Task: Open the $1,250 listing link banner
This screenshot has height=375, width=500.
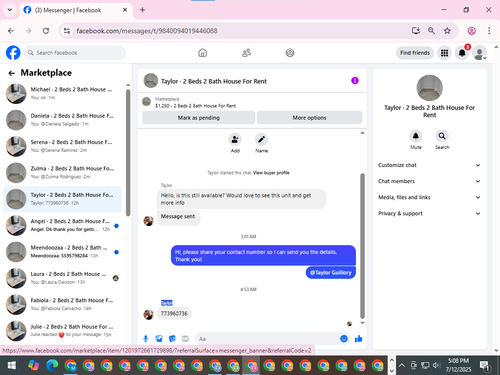Action: (x=252, y=102)
